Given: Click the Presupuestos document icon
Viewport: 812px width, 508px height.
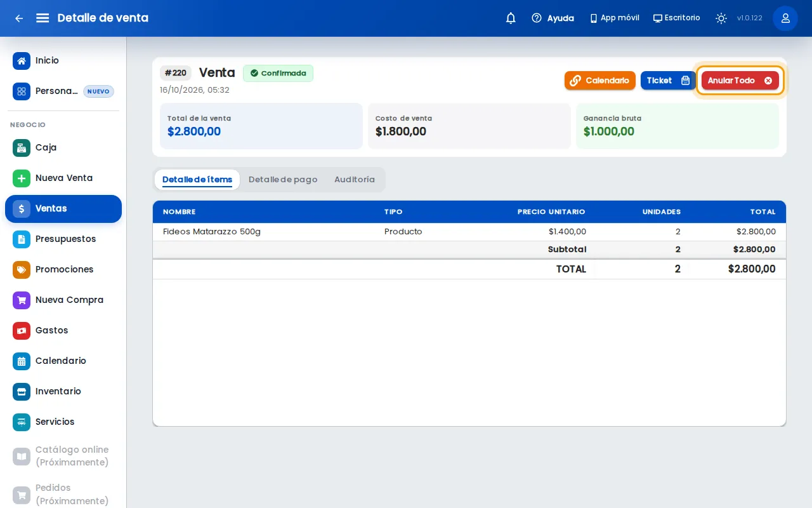Looking at the screenshot, I should click(22, 239).
